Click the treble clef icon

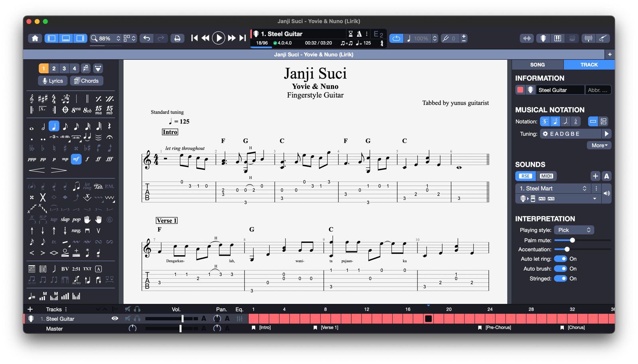point(32,99)
